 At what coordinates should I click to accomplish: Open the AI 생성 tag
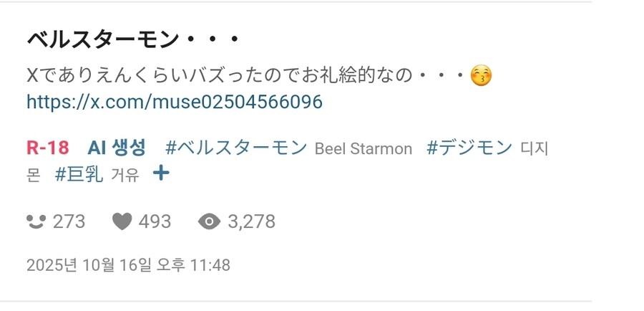coord(117,148)
